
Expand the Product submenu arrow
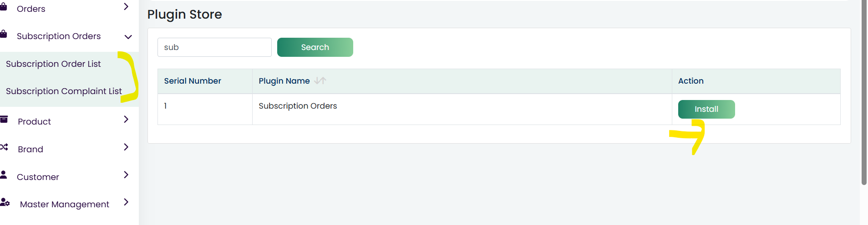pyautogui.click(x=126, y=119)
